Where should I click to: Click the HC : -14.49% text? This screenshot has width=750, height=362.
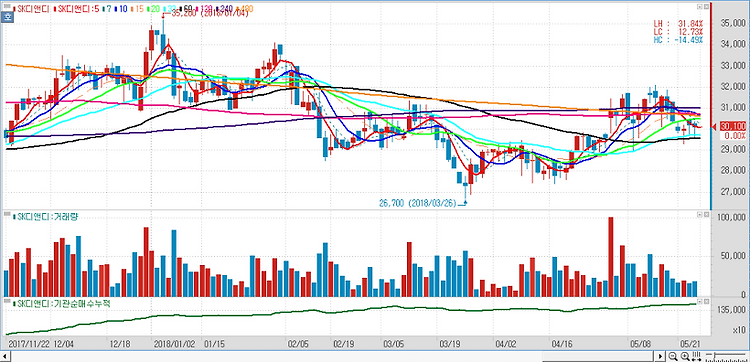pyautogui.click(x=678, y=40)
